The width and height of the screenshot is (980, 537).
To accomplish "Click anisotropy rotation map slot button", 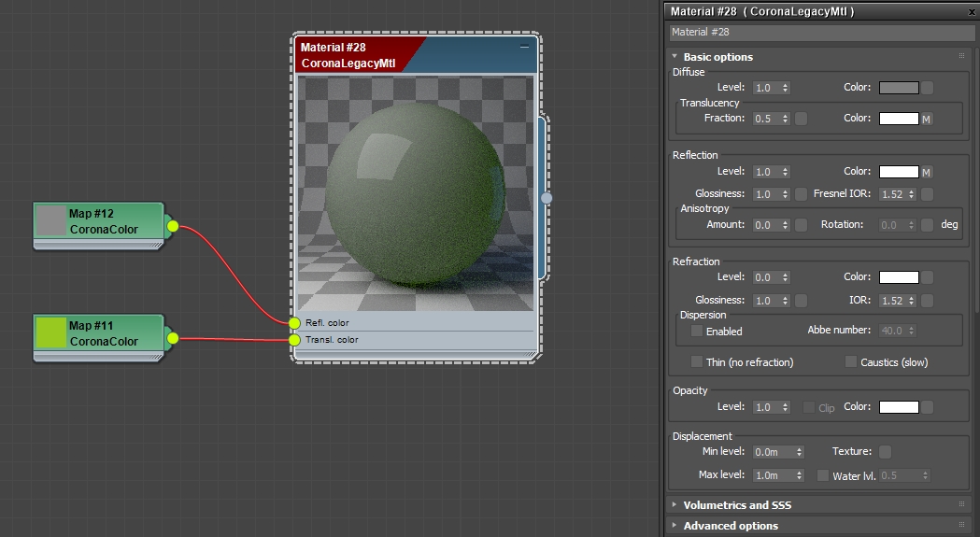I will [x=928, y=225].
